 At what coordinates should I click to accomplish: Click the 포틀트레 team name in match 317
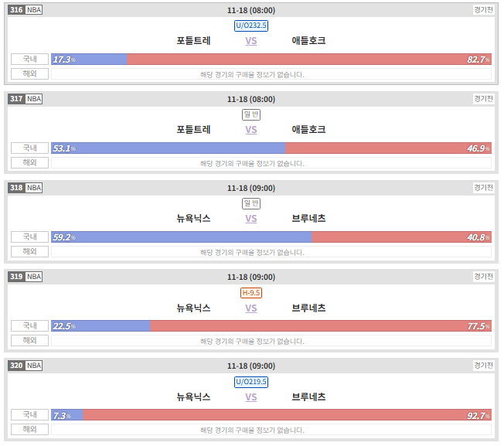pos(194,130)
